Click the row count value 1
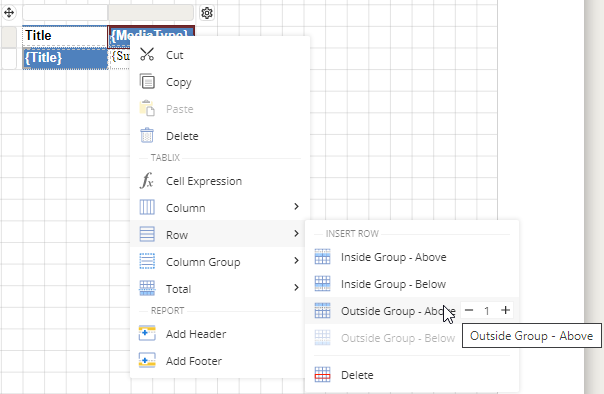The width and height of the screenshot is (604, 394). (487, 310)
